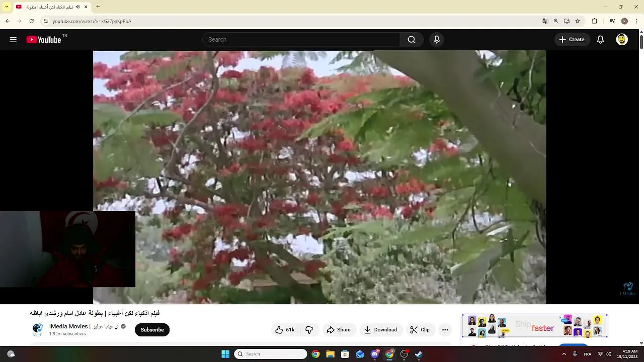Open the Ship faster ad banner
The height and width of the screenshot is (362, 644).
click(x=535, y=326)
